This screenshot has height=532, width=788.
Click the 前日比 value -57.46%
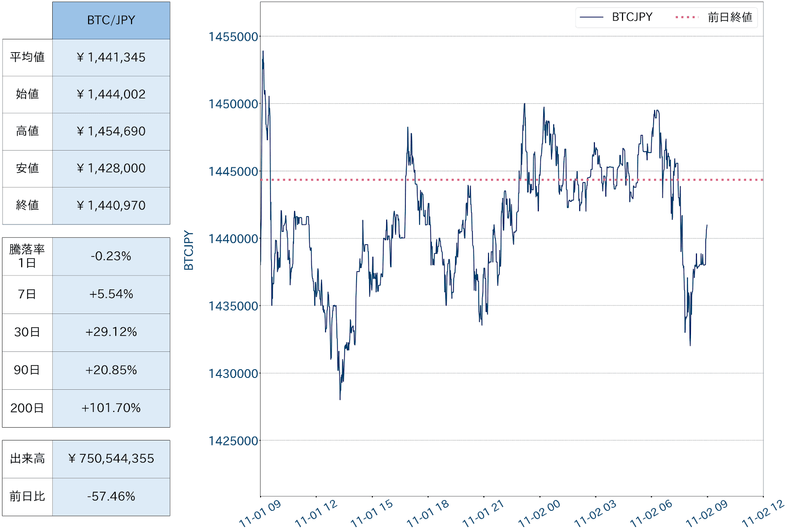pos(111,497)
